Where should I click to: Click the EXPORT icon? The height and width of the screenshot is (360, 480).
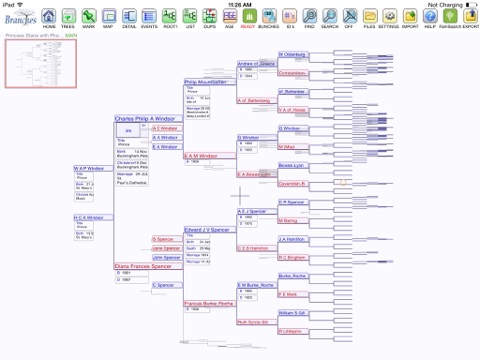(x=470, y=16)
